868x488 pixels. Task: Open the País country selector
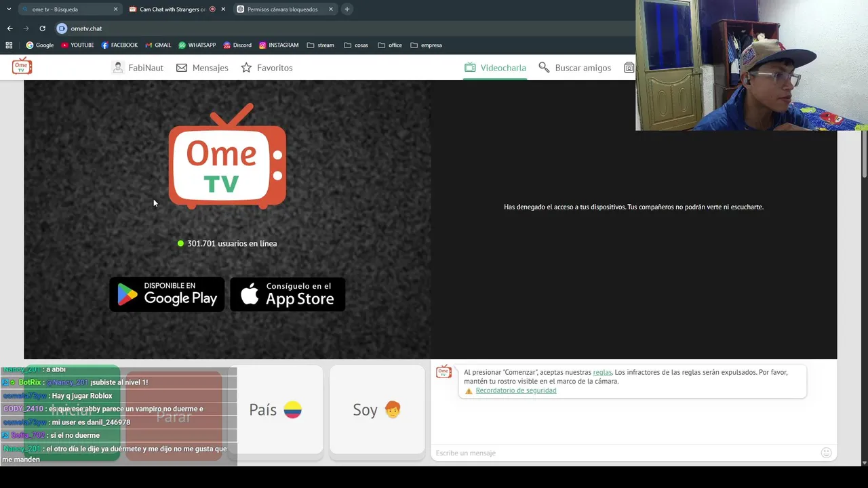(x=275, y=409)
